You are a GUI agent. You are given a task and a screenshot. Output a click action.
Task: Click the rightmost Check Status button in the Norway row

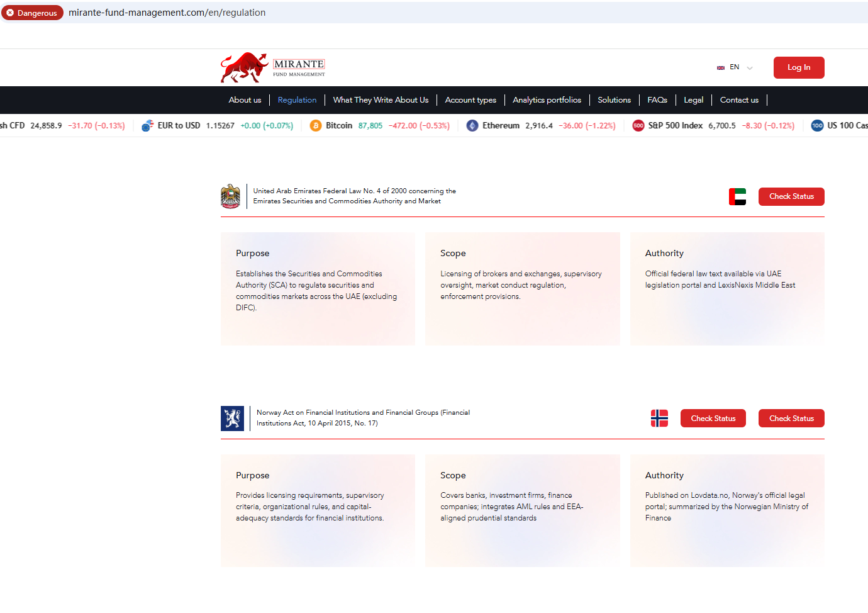click(791, 419)
